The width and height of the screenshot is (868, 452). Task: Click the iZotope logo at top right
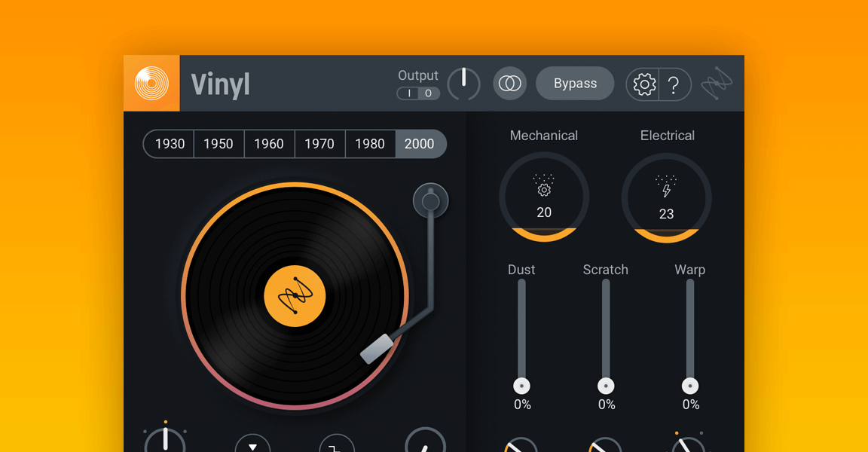click(717, 84)
